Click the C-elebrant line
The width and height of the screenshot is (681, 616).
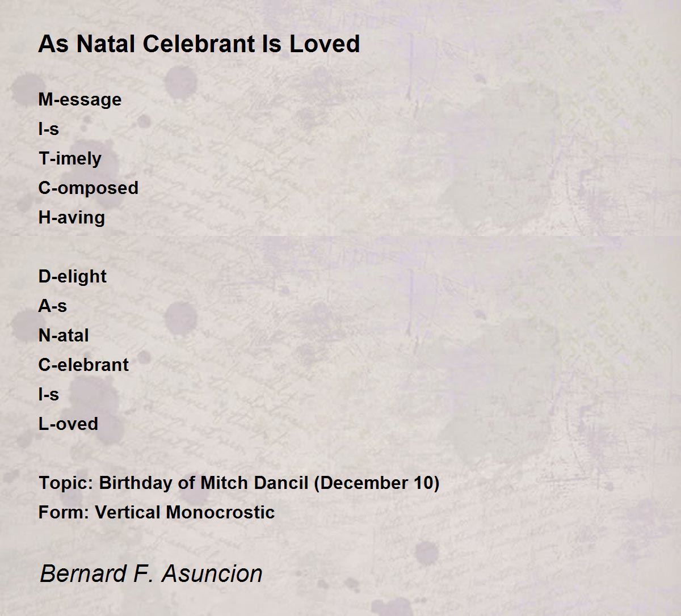click(83, 365)
